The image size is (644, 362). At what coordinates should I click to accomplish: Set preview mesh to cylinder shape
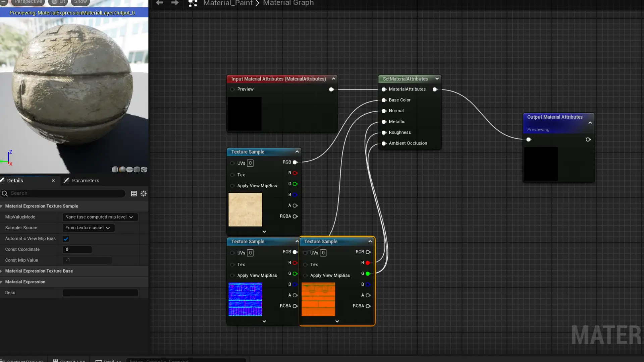[x=115, y=170]
